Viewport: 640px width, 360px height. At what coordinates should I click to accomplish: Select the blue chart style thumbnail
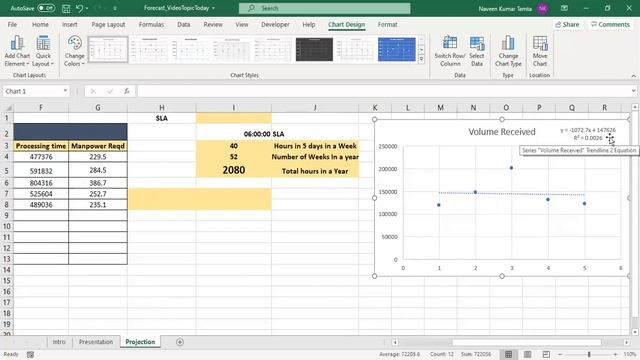point(397,49)
